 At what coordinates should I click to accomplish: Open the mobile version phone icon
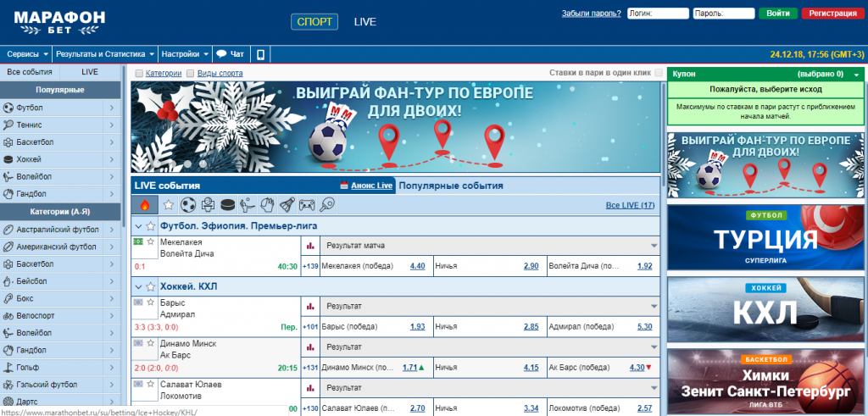pyautogui.click(x=261, y=54)
